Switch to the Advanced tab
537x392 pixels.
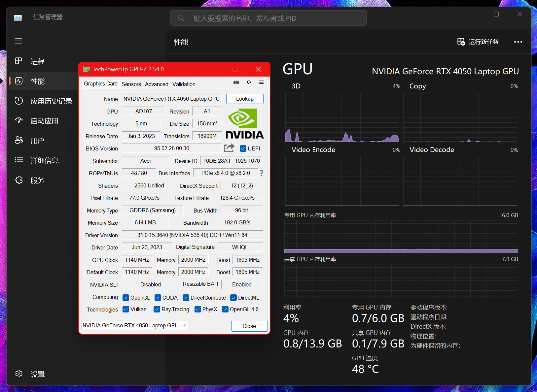tap(157, 84)
